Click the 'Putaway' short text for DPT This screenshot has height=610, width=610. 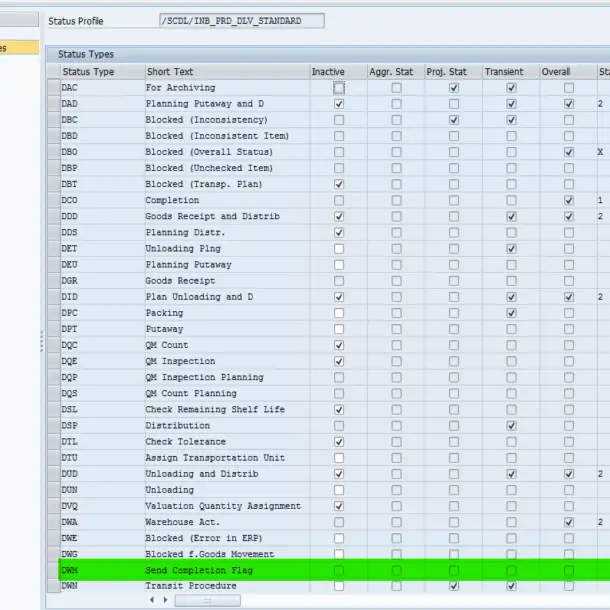[x=164, y=329]
